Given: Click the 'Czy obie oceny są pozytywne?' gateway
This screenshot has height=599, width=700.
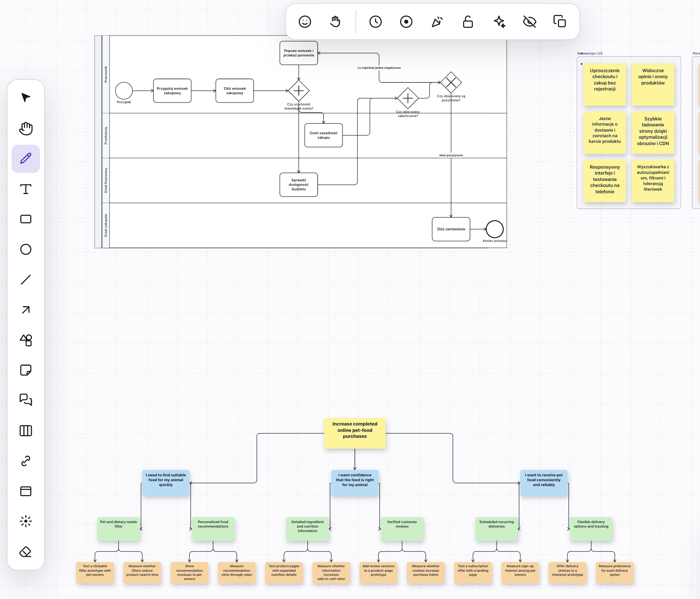Looking at the screenshot, I should 451,82.
